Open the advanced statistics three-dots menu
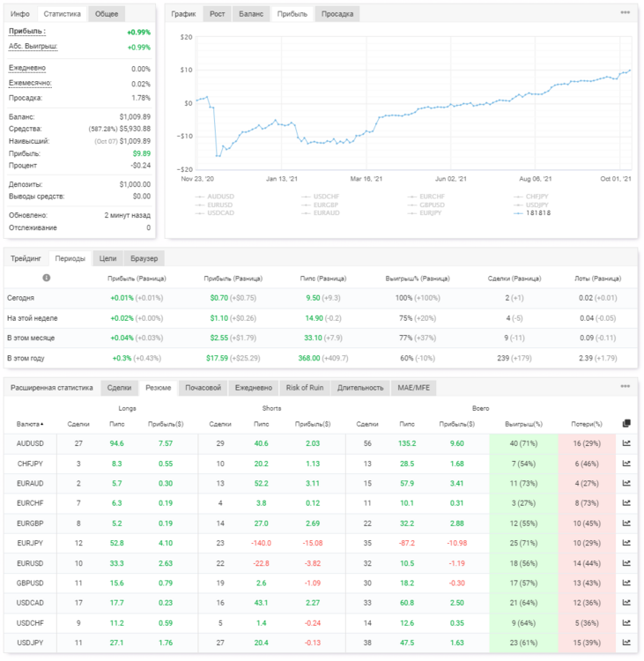Viewport: 644px width, 661px height. (625, 386)
